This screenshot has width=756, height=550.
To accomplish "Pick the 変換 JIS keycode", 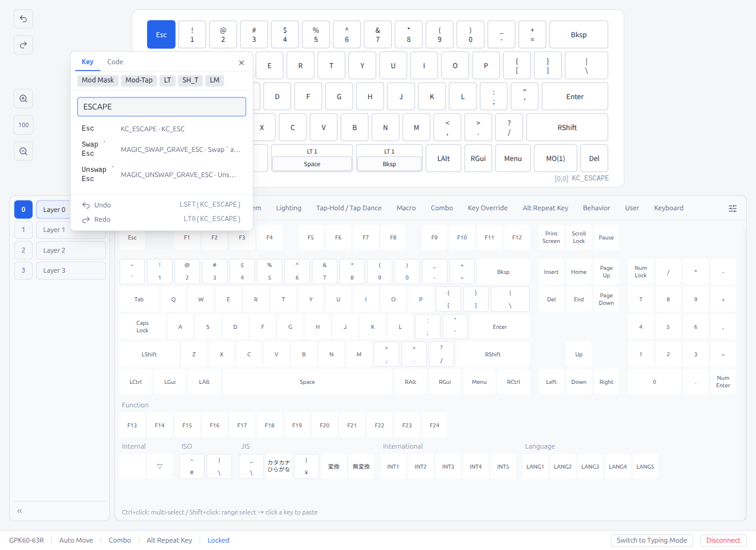I will [x=334, y=466].
